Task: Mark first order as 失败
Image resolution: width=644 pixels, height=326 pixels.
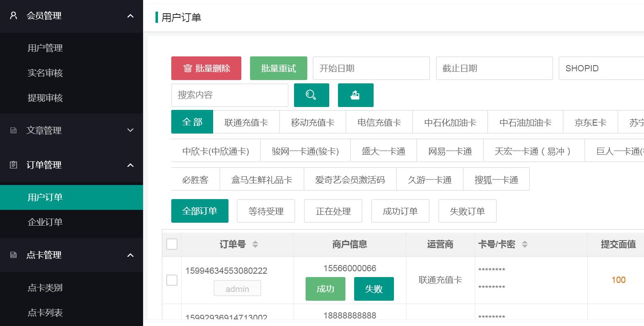Action: tap(373, 289)
